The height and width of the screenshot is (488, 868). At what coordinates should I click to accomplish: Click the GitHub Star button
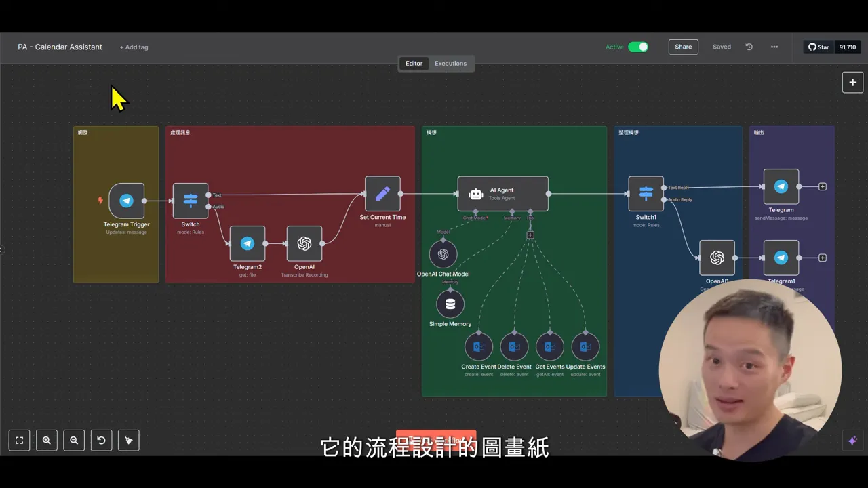tap(818, 47)
